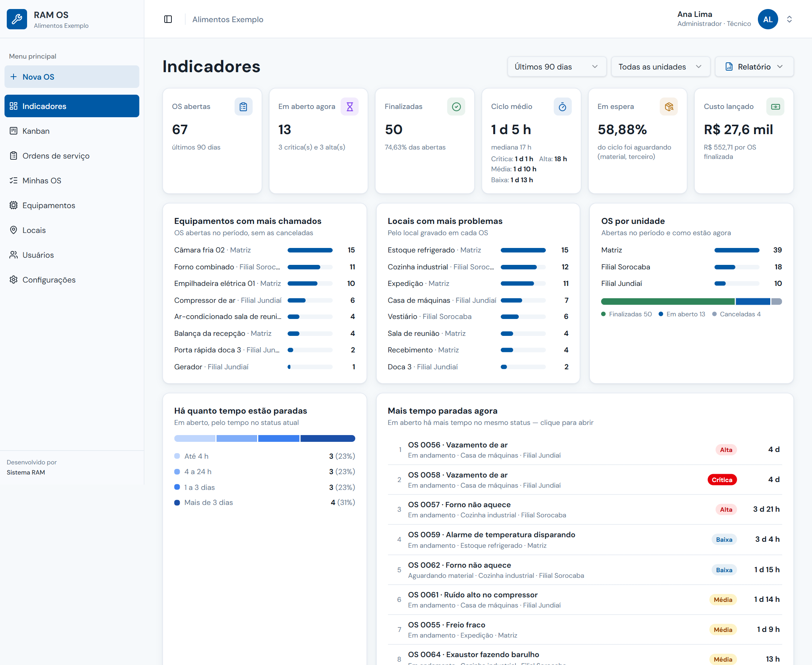Click the Usuários people icon
The width and height of the screenshot is (812, 665).
pos(14,255)
